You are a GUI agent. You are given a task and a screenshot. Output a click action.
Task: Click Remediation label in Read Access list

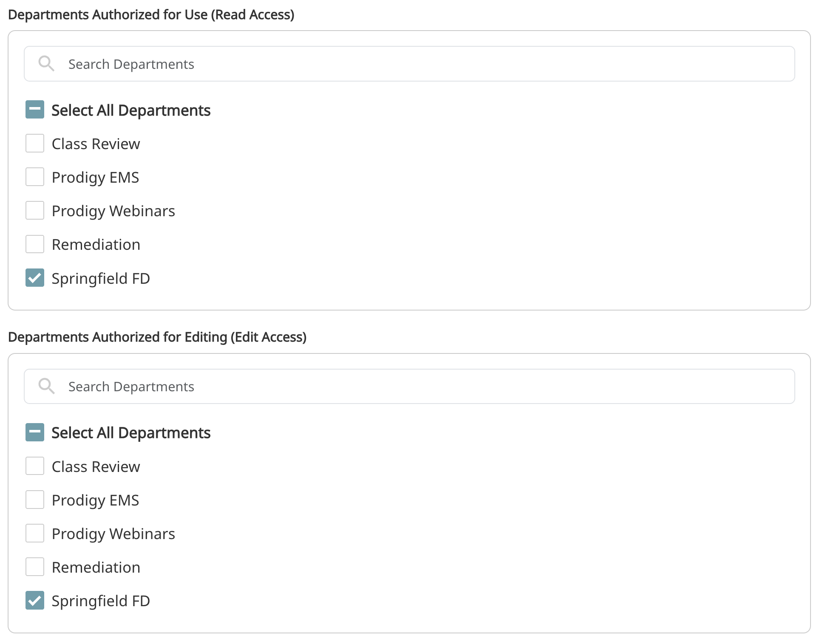(96, 245)
